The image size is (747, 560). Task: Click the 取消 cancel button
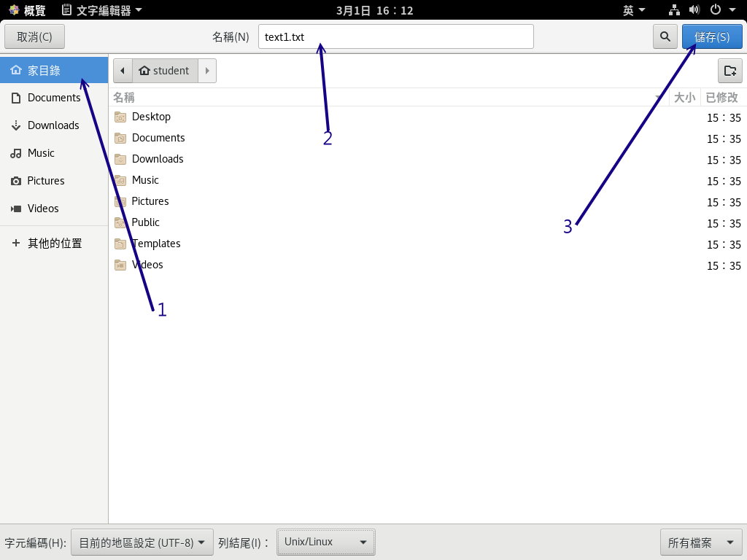coord(34,36)
